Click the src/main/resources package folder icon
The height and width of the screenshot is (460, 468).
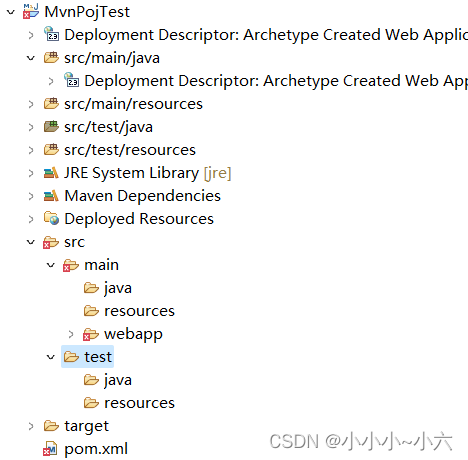pos(51,103)
